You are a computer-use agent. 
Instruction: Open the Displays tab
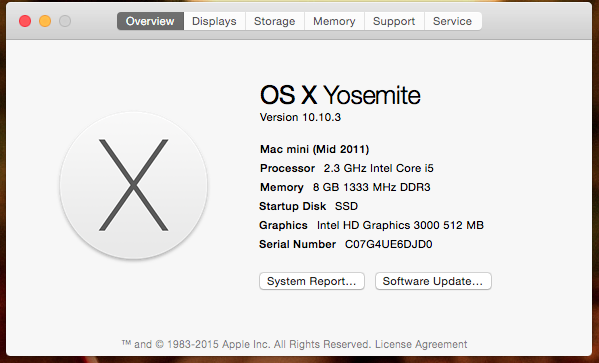click(214, 21)
